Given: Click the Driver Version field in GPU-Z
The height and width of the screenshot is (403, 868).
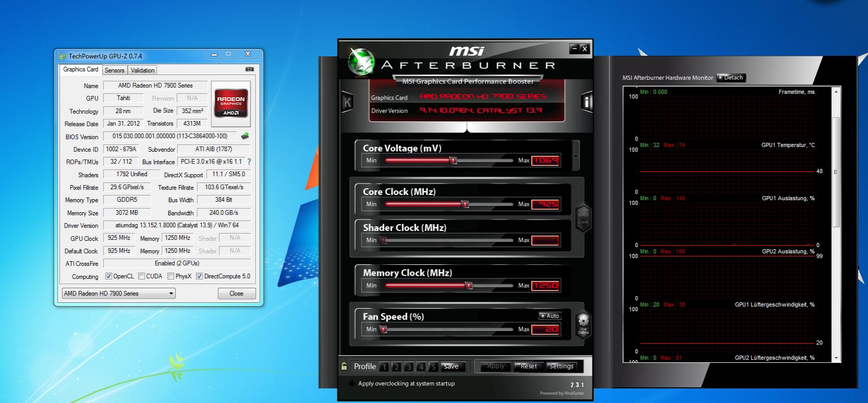Looking at the screenshot, I should [x=177, y=225].
